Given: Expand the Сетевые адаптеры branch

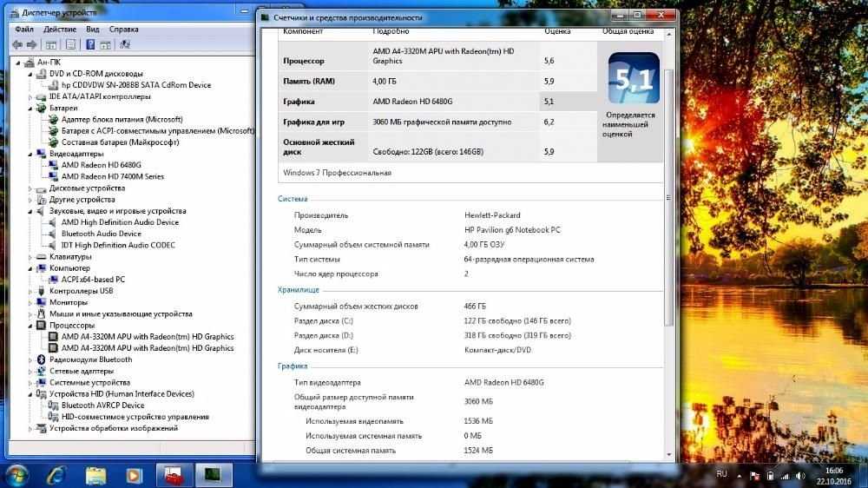Looking at the screenshot, I should [x=30, y=371].
